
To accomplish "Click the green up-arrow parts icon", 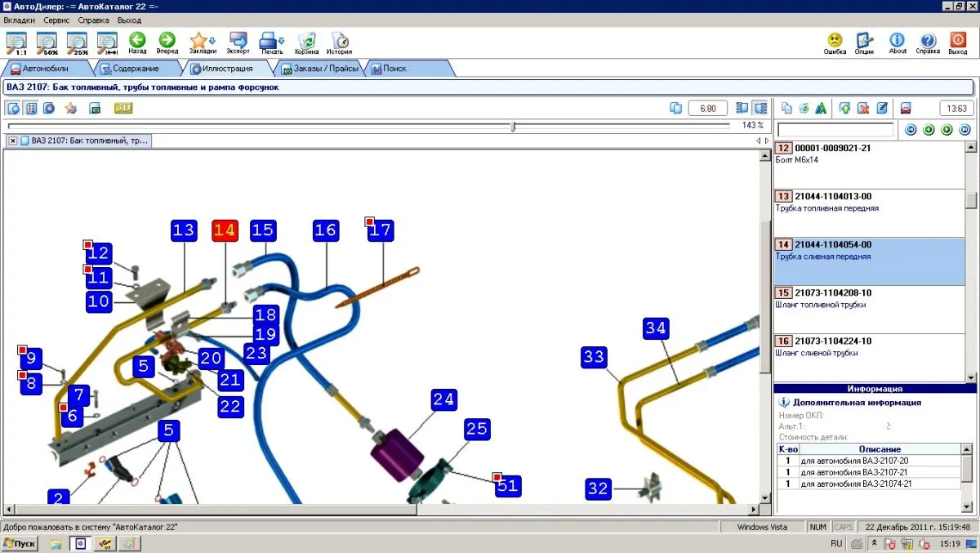I will tap(845, 108).
